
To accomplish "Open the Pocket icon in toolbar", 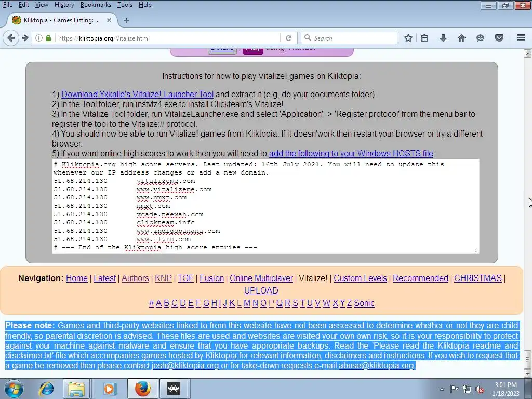I will pyautogui.click(x=499, y=38).
